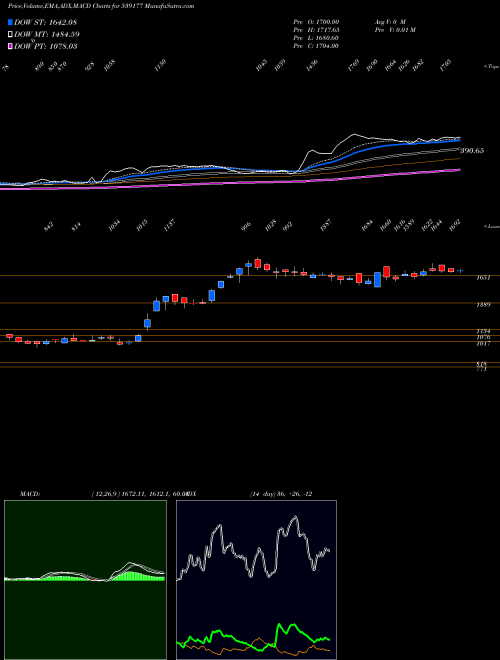Screen dimensions: 500x660
Task: Click the magenta DOW PT legend swatch
Action: coord(11,46)
